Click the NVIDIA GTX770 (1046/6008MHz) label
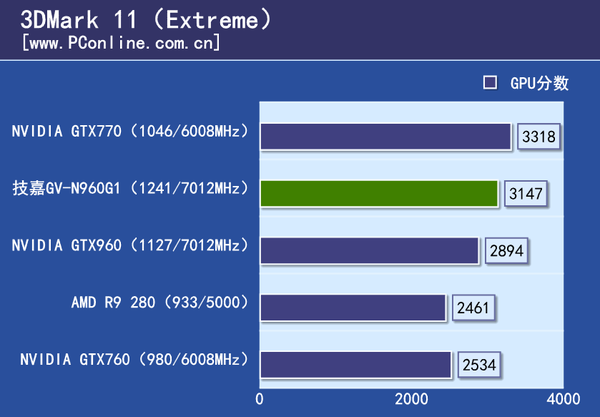 [x=130, y=131]
